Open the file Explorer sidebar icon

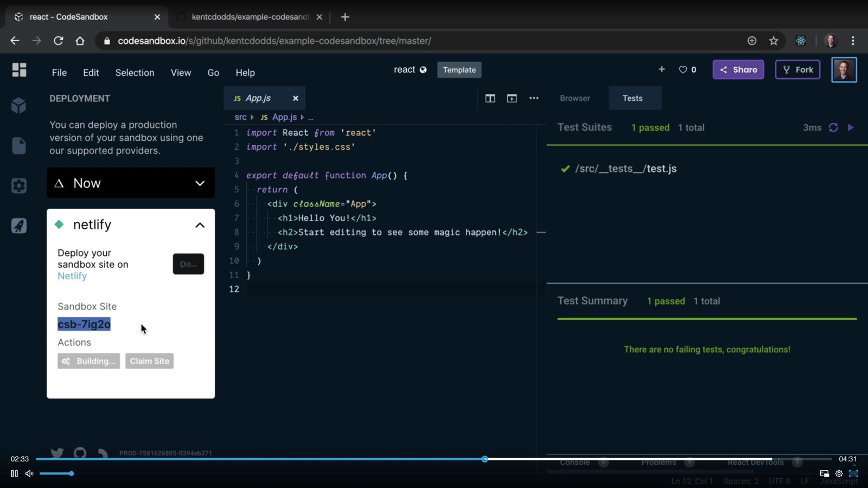coord(19,145)
